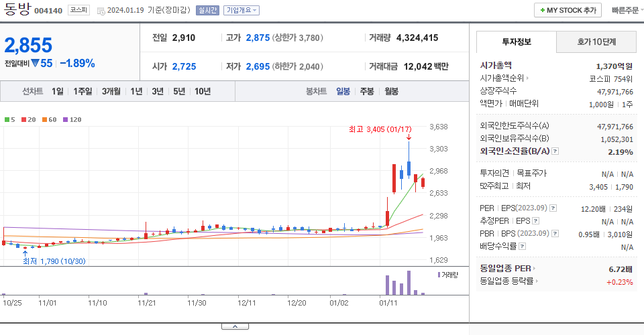
Task: Click the help icon beside PBR BPS (2023.09)
Action: click(x=555, y=234)
